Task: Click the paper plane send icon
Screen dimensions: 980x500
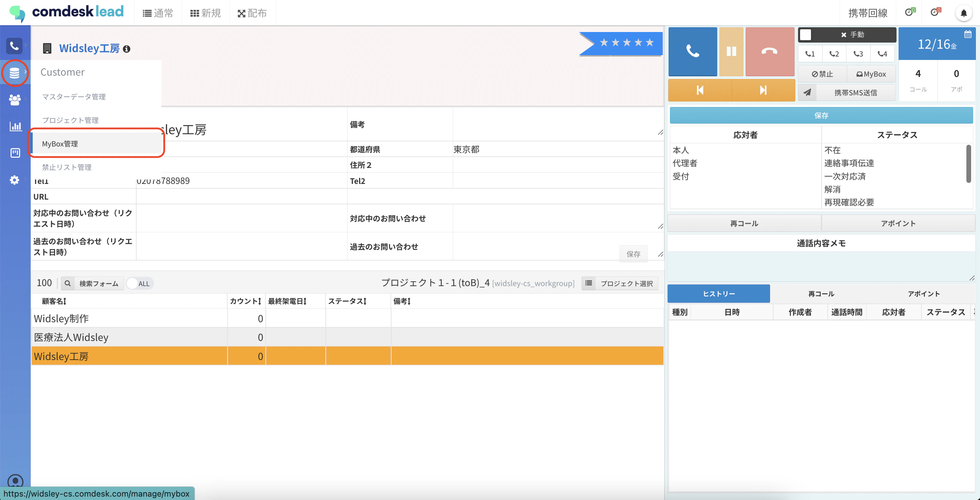Action: click(x=807, y=92)
